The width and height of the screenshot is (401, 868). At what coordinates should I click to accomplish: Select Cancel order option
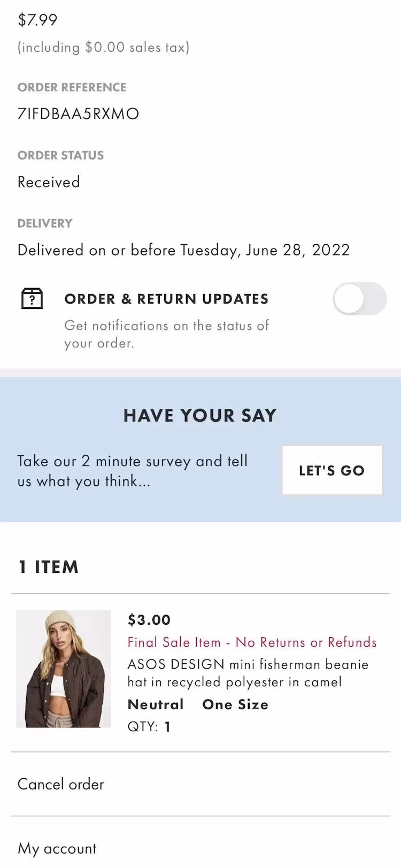61,784
